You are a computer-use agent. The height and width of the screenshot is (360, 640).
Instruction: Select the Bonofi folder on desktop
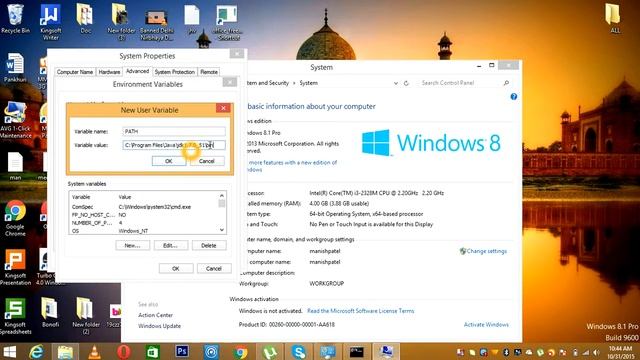[x=50, y=312]
